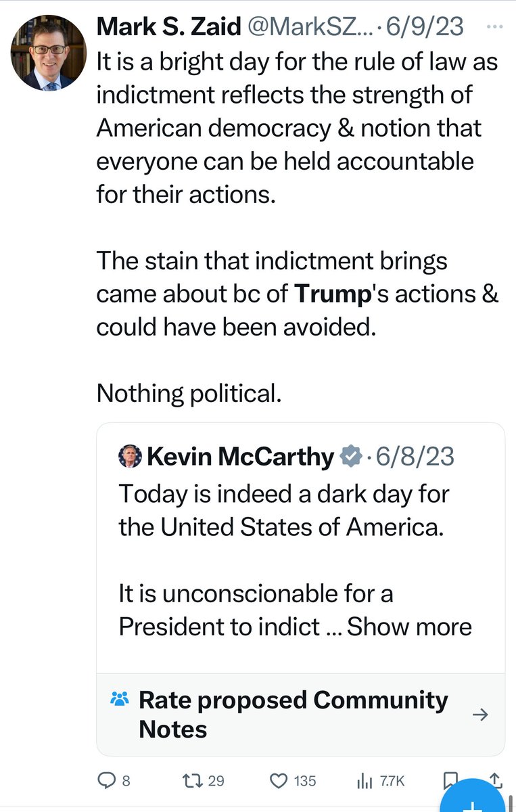Screen dimensions: 516x812
Task: Click the 6/8/23 quoted tweet date
Action: click(415, 457)
